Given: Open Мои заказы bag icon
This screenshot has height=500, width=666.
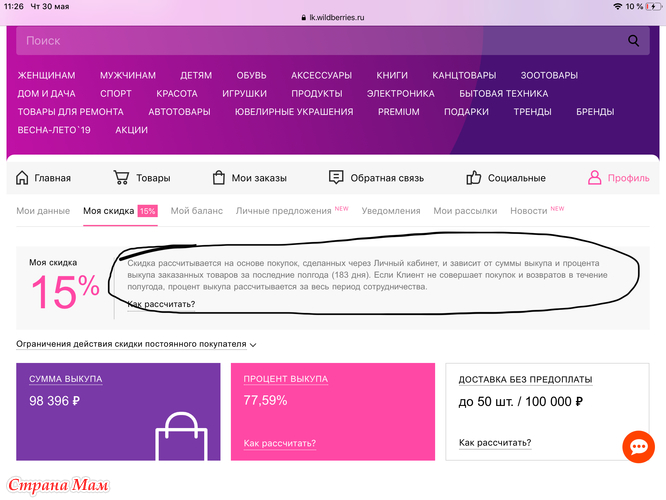Looking at the screenshot, I should point(218,178).
